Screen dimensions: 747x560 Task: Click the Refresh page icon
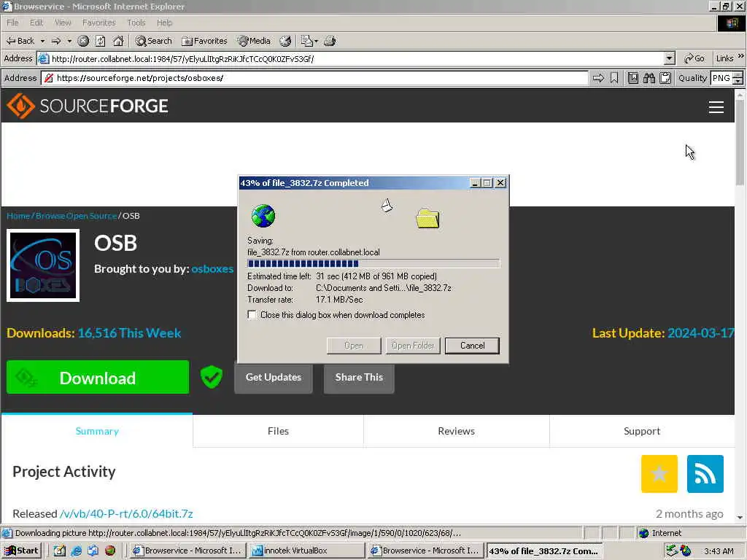point(100,41)
